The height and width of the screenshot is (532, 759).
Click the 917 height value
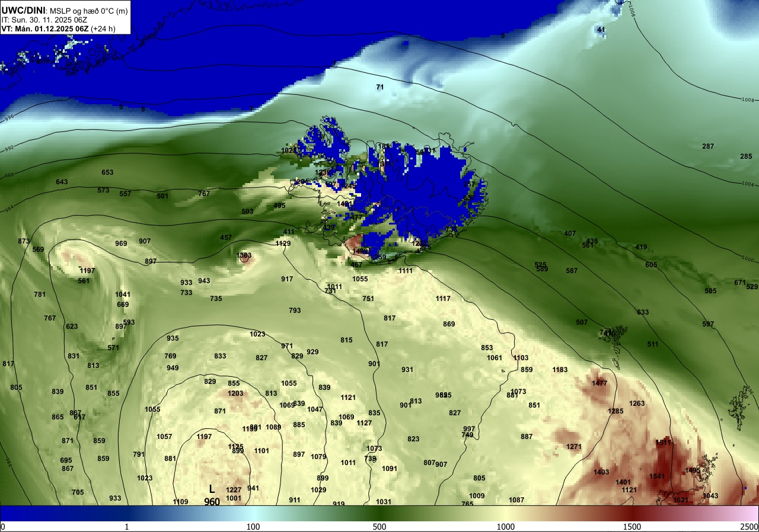point(287,279)
